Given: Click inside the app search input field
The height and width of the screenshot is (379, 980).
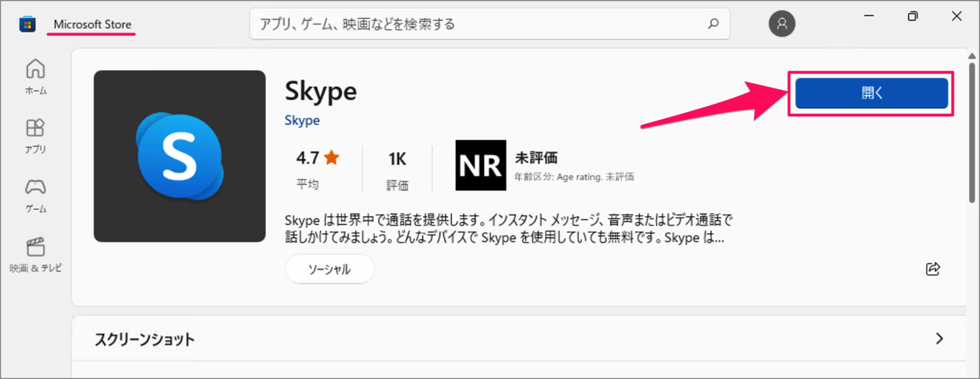Looking at the screenshot, I should pyautogui.click(x=447, y=24).
